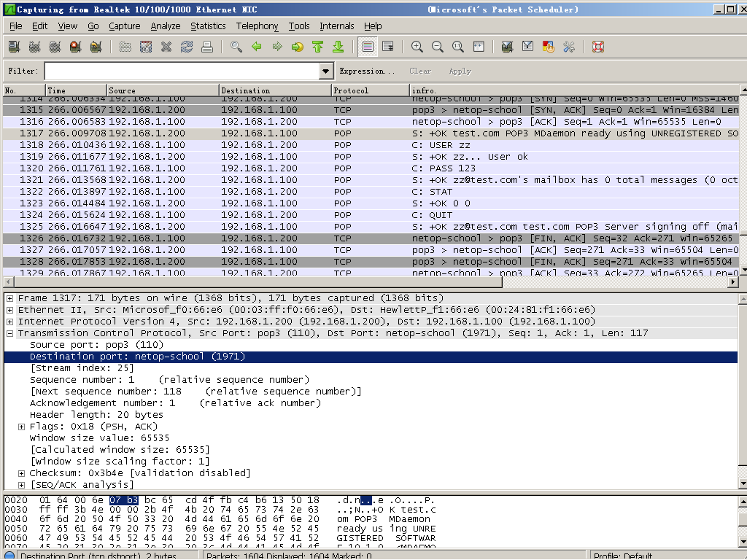The width and height of the screenshot is (747, 560).
Task: Open the Coloring Rules editor
Action: [549, 47]
